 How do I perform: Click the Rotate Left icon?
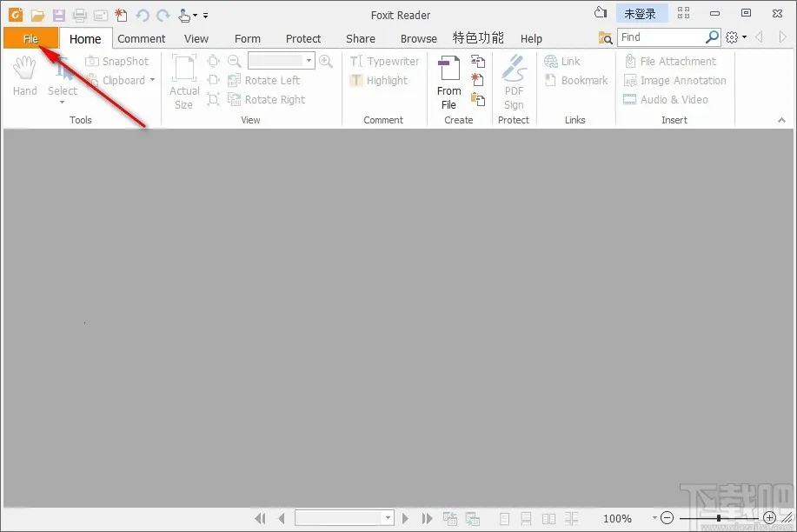pos(235,80)
